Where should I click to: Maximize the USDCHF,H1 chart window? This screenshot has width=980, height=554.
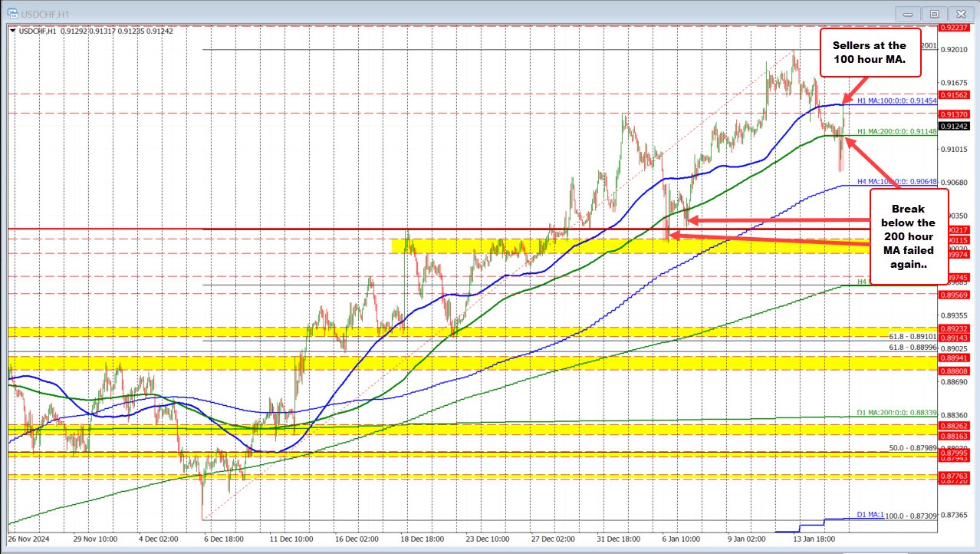point(933,13)
